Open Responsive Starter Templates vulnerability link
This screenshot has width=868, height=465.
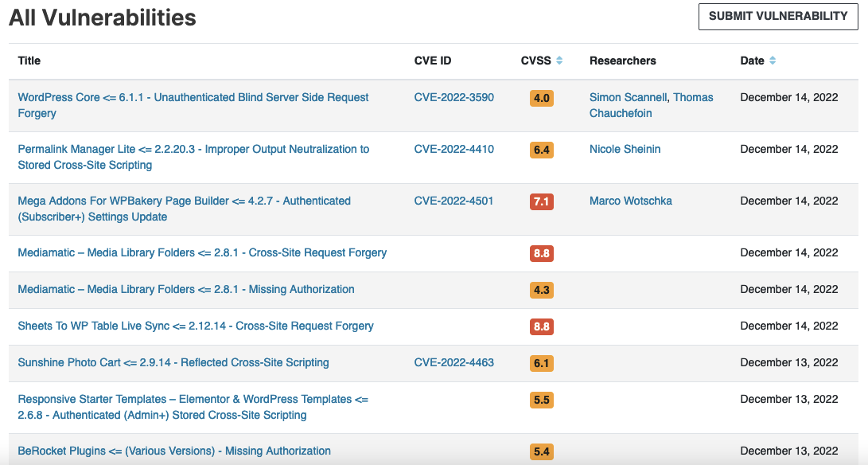pyautogui.click(x=193, y=408)
